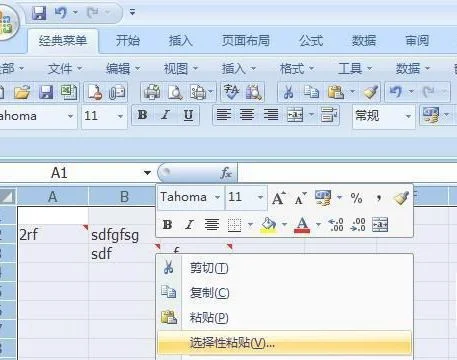Click Grow Font icon in mini toolbar
Viewport: 457px width, 360px height.
(x=279, y=198)
